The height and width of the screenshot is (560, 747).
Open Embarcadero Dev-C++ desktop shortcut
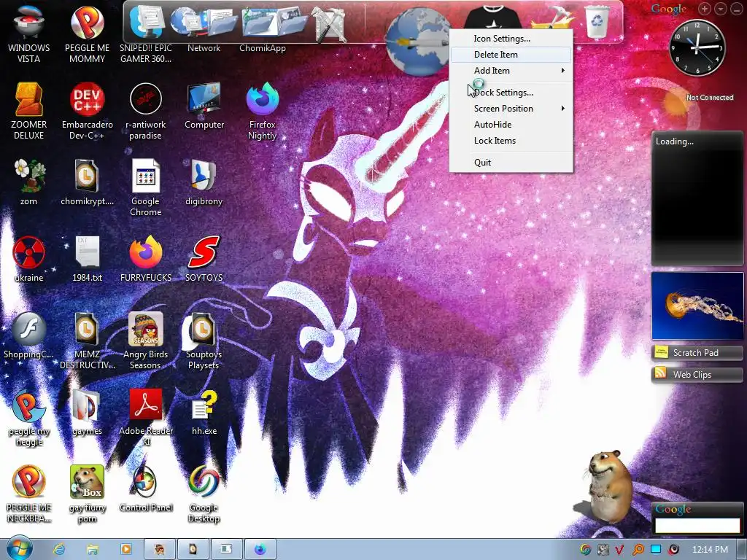[88, 111]
